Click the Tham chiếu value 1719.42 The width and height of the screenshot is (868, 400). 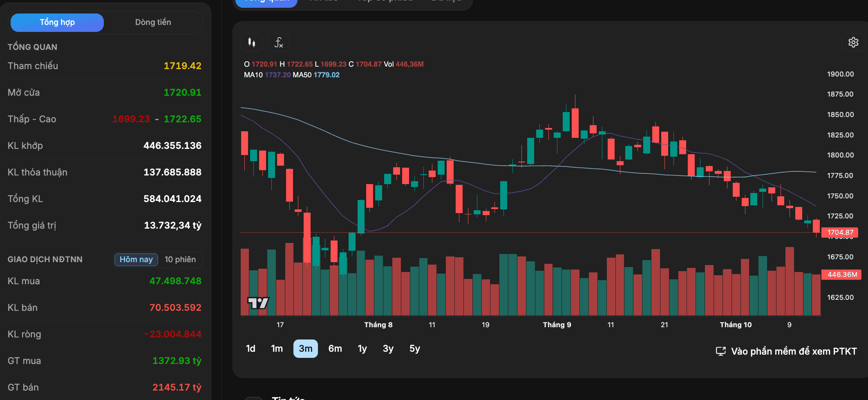point(183,66)
